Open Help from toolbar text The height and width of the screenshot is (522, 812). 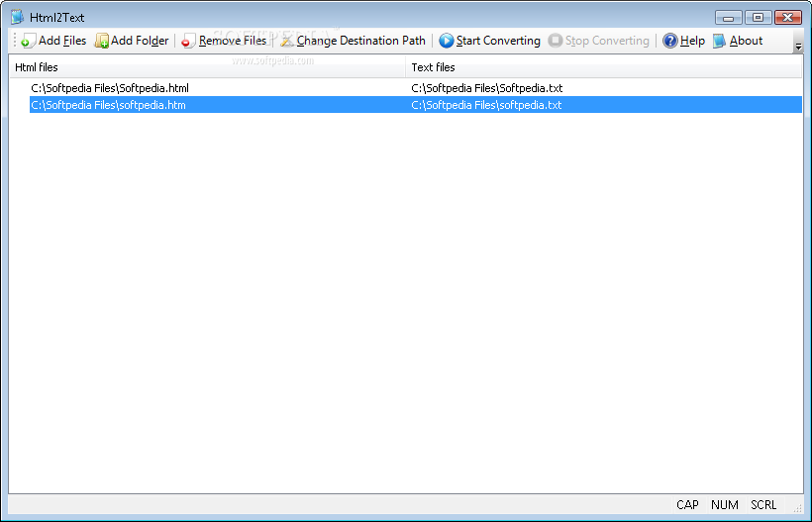(x=692, y=41)
